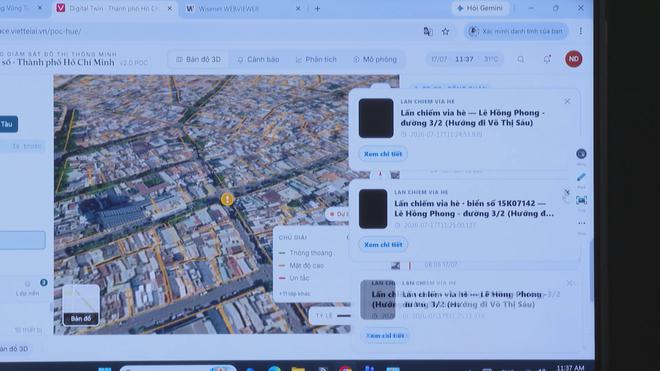Viewport: 660px width, 371px height.
Task: Click the scan frame tool on right rail
Action: (581, 200)
